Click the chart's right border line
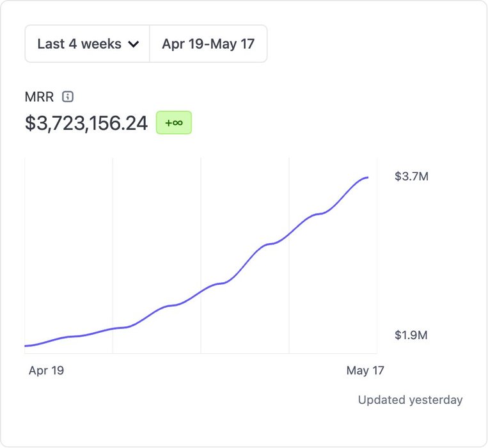Image resolution: width=488 pixels, height=448 pixels. point(377,256)
